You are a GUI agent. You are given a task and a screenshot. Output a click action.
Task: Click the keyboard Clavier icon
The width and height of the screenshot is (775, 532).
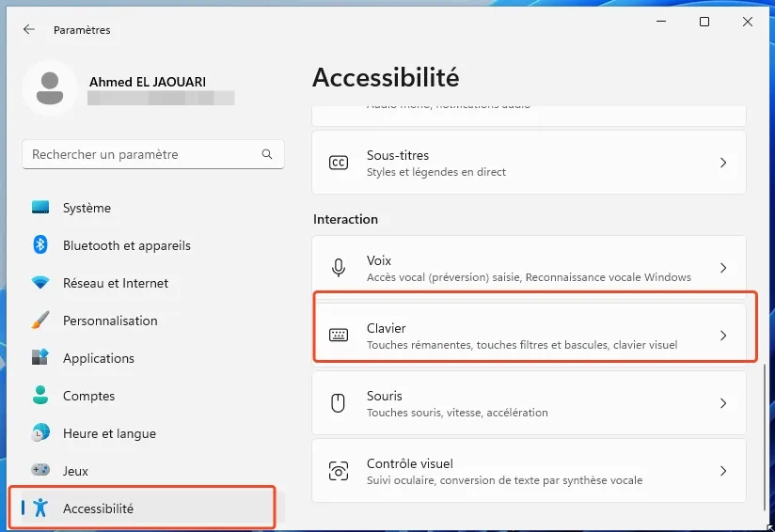click(x=339, y=336)
